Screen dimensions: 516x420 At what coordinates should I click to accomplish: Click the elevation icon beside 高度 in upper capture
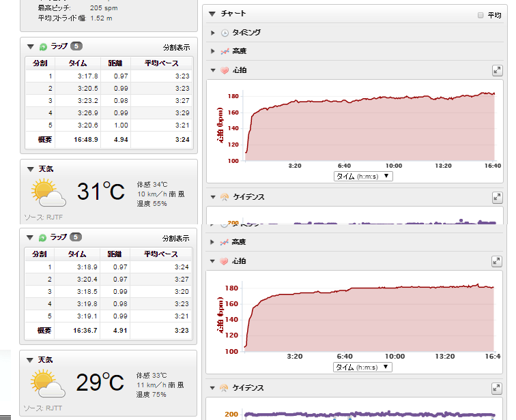[225, 51]
